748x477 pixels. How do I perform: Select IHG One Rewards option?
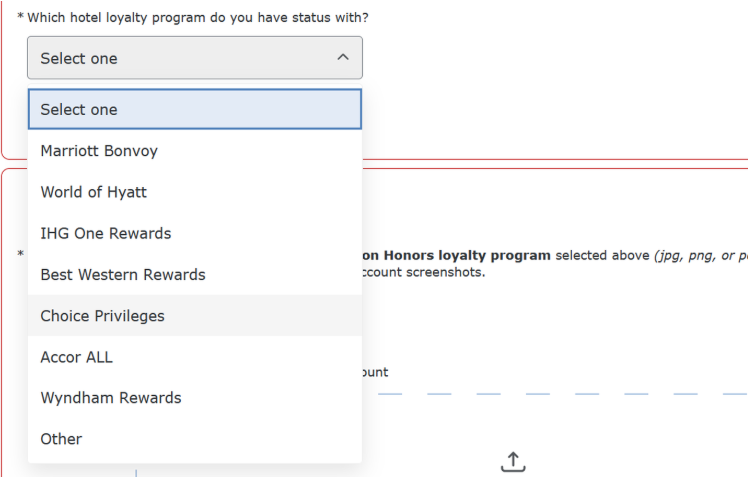point(195,233)
